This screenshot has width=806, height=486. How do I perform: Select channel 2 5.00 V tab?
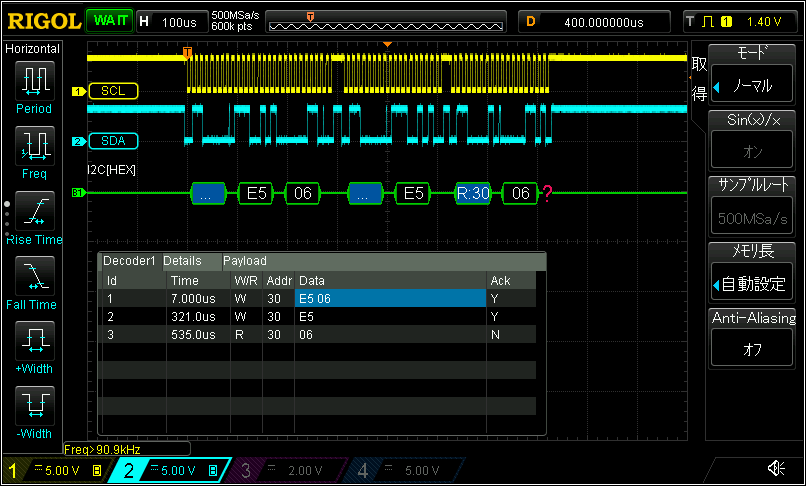tap(172, 470)
